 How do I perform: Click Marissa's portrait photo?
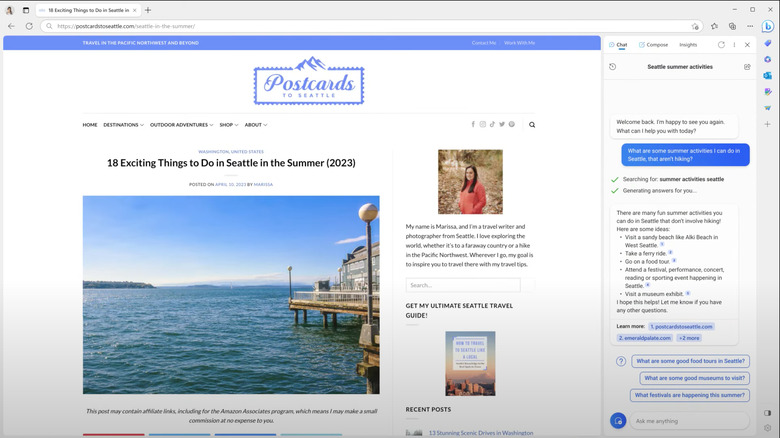(x=470, y=182)
